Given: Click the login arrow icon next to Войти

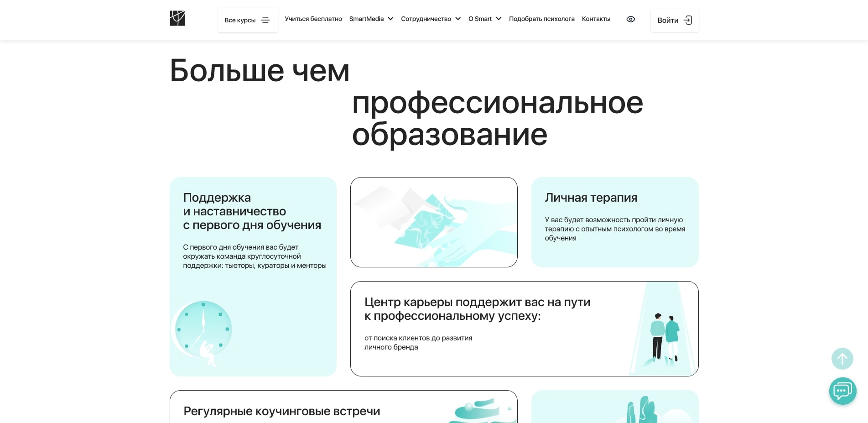Looking at the screenshot, I should tap(688, 20).
